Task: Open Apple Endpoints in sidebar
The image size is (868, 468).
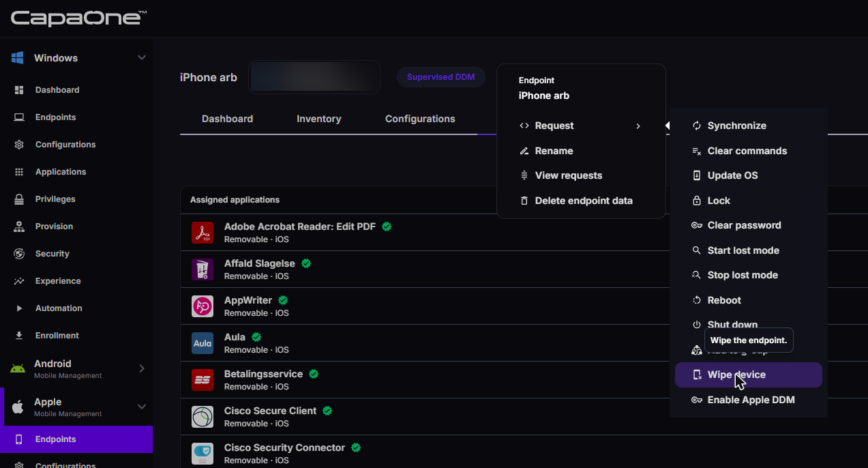Action: coord(76,439)
